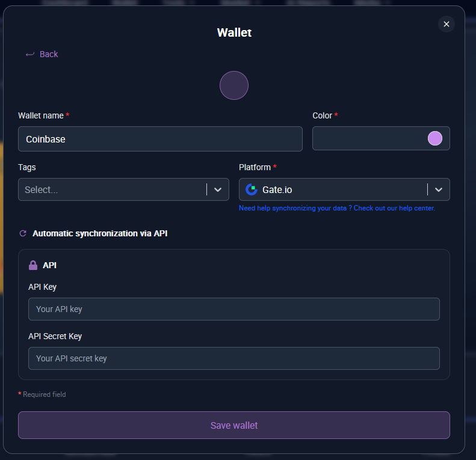This screenshot has height=460, width=476.
Task: Expand the Tags dropdown chevron
Action: point(218,189)
